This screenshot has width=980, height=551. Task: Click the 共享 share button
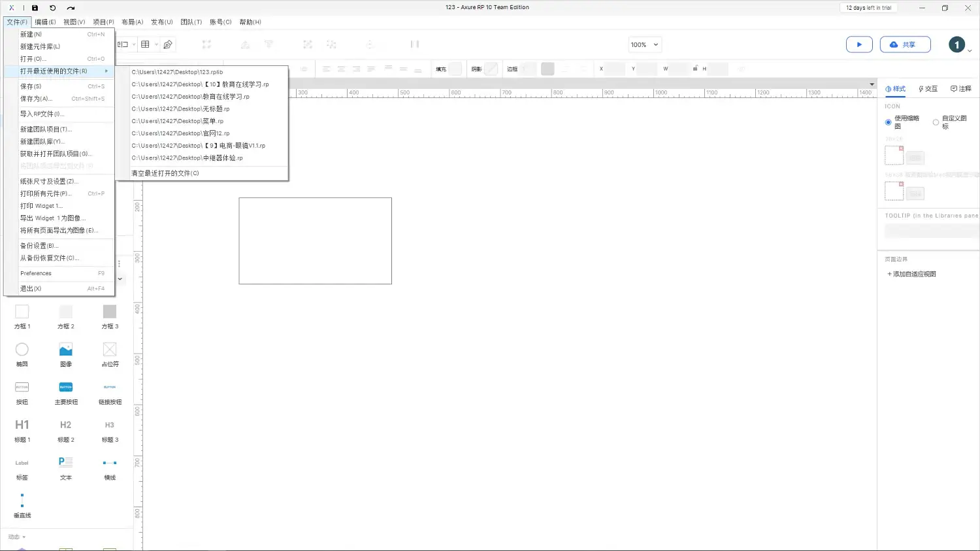click(905, 44)
